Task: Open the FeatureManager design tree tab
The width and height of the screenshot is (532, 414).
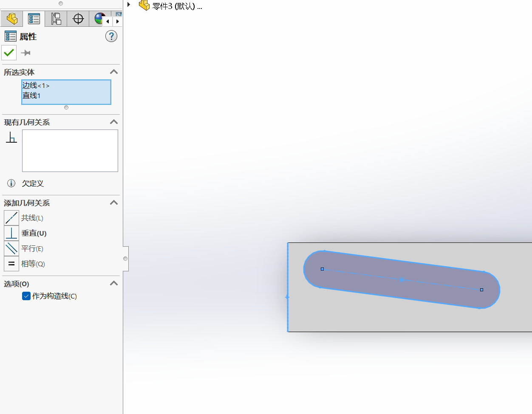Action: (12, 19)
